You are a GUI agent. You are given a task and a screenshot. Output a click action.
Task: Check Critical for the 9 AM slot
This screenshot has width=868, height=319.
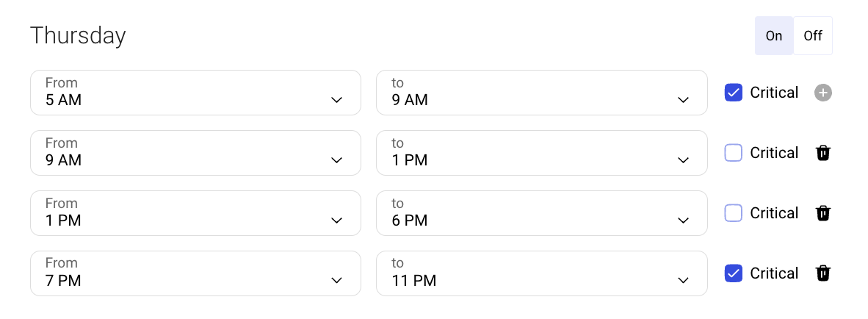733,153
